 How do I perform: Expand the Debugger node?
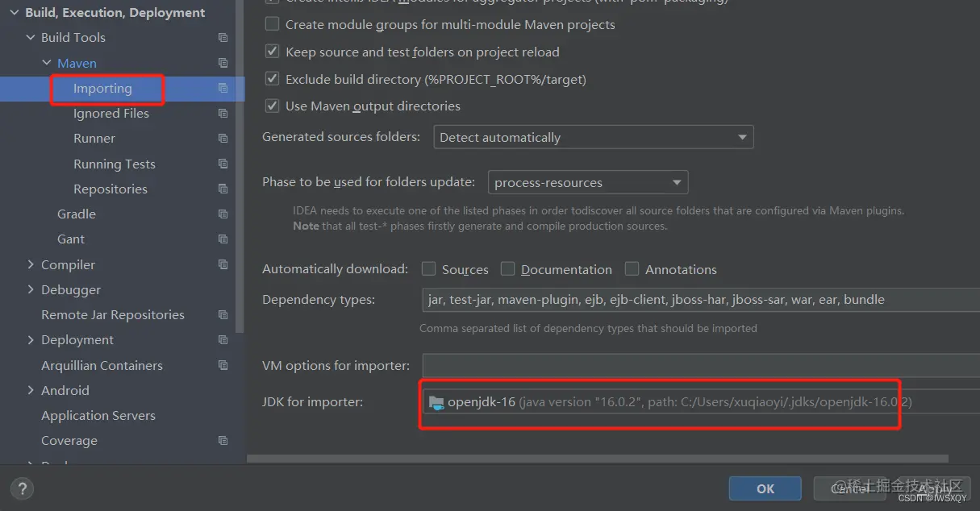[31, 289]
